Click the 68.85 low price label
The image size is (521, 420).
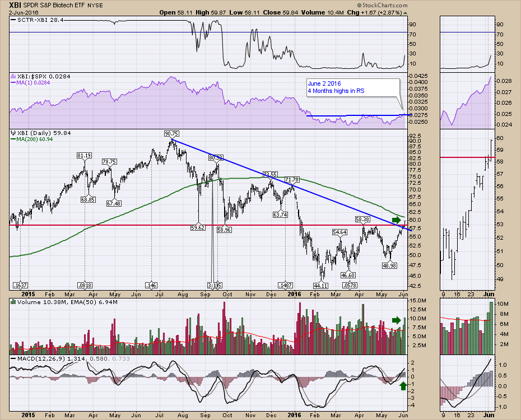tap(88, 200)
